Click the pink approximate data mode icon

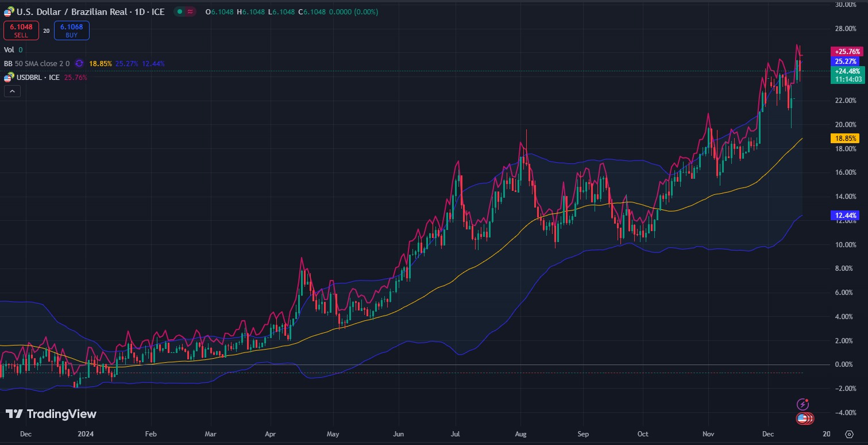(191, 11)
